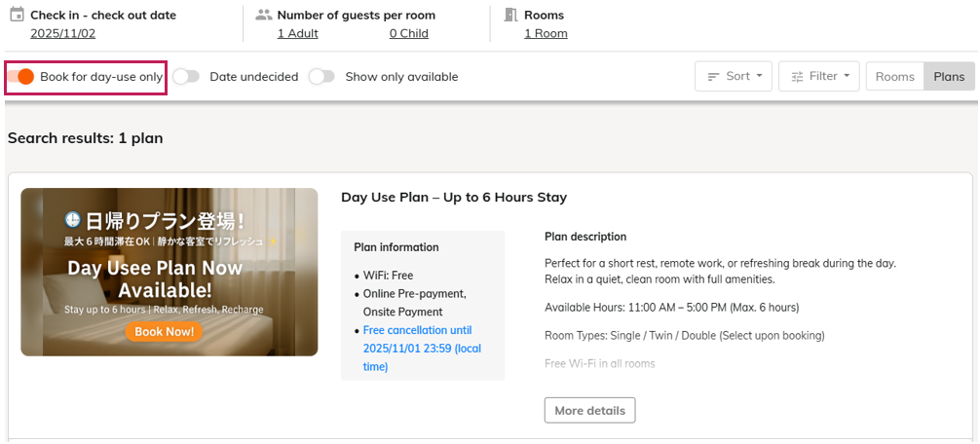Screen dimensions: 980x444
Task: Click the clock icon in the banner
Action: [x=72, y=220]
